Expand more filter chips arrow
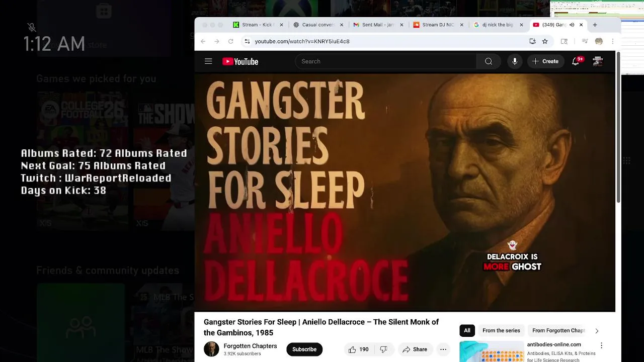 [597, 331]
